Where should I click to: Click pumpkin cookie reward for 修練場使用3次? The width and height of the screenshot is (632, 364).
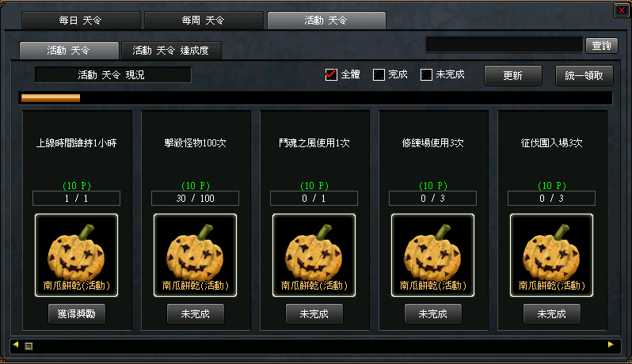432,256
